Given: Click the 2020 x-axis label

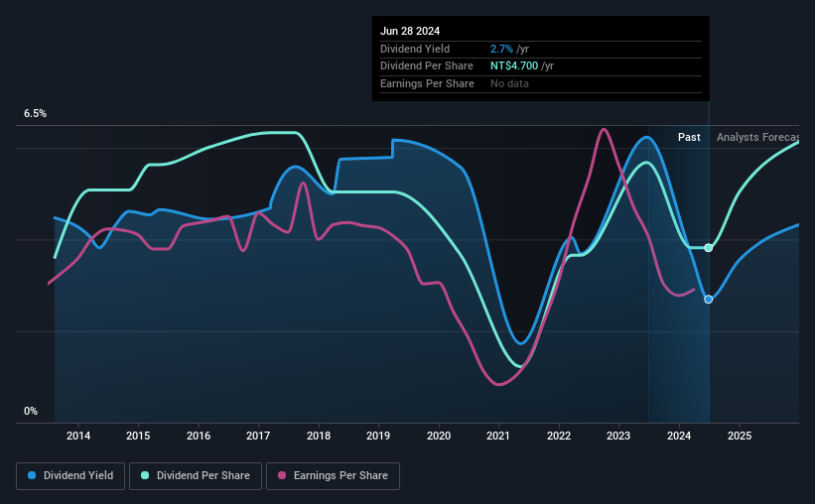Looking at the screenshot, I should [439, 436].
